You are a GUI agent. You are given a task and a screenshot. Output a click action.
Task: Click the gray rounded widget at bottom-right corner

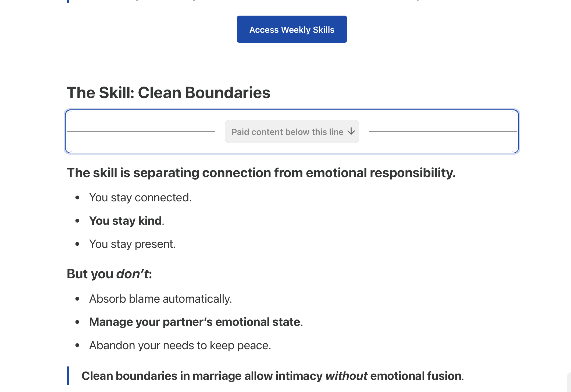click(x=569, y=382)
